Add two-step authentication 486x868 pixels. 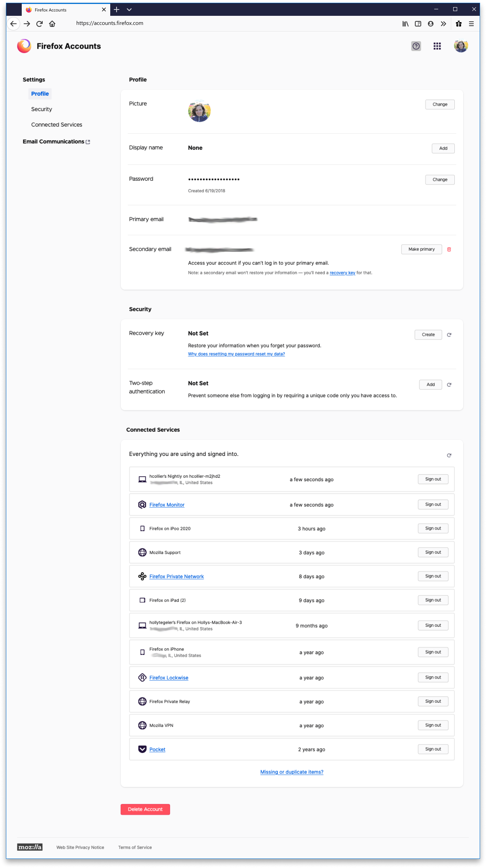point(431,384)
